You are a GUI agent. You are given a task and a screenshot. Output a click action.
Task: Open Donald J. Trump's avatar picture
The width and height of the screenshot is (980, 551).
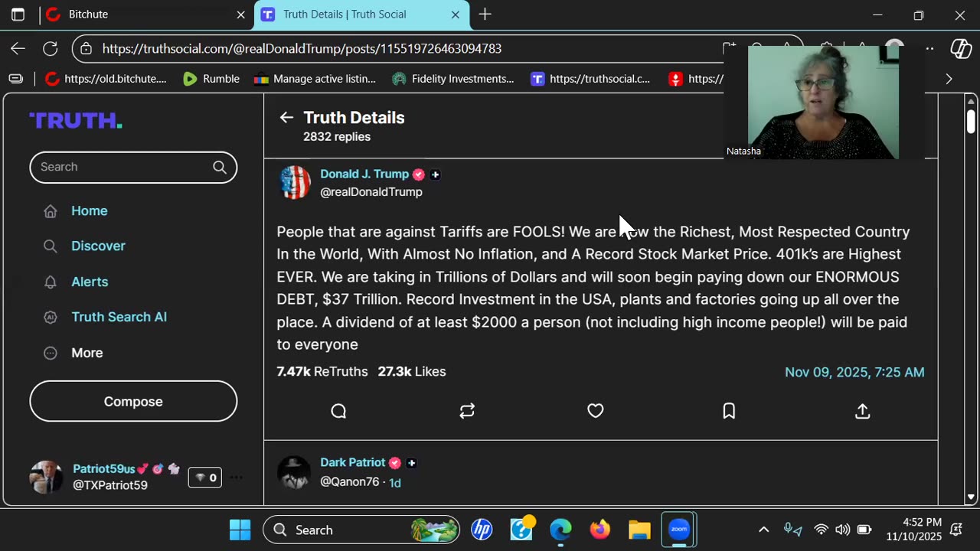click(x=294, y=183)
